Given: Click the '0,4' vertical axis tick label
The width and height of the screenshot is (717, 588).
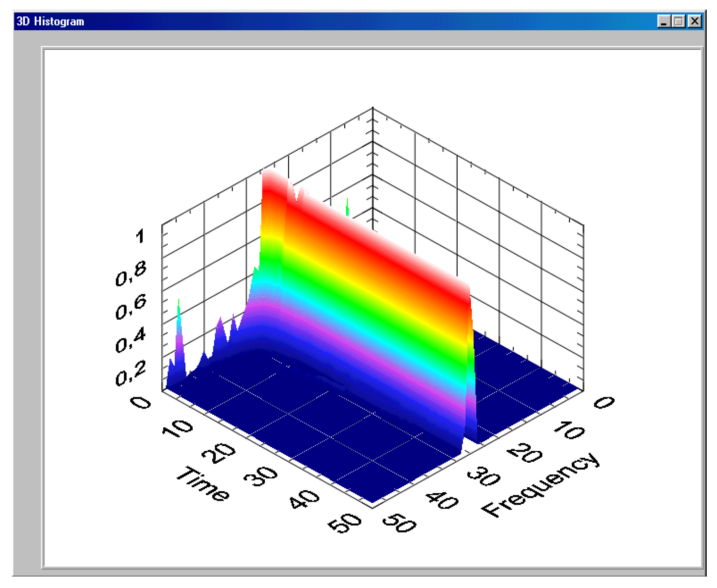Looking at the screenshot, I should (x=131, y=340).
